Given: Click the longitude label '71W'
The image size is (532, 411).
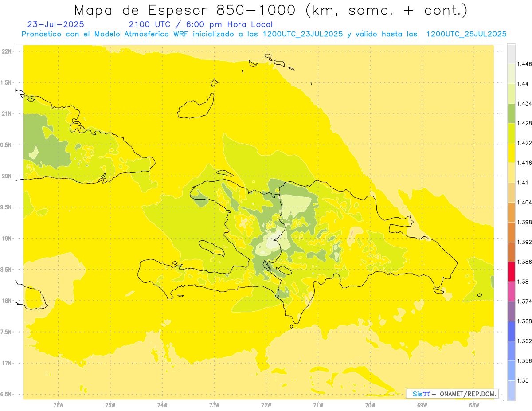Looking at the screenshot, I should tap(318, 405).
